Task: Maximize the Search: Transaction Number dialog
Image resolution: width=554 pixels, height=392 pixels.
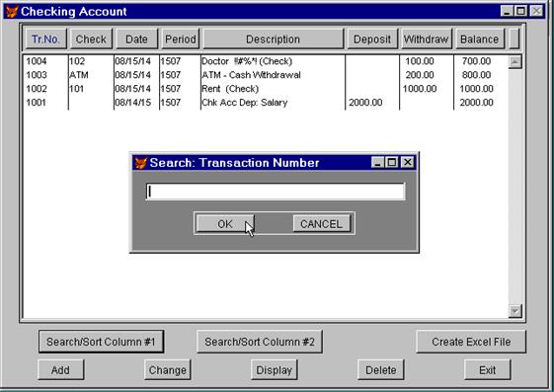Action: tap(391, 163)
